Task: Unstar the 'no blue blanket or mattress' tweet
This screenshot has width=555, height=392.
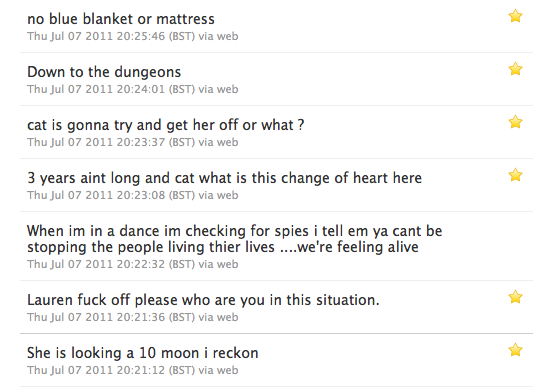Action: click(515, 16)
